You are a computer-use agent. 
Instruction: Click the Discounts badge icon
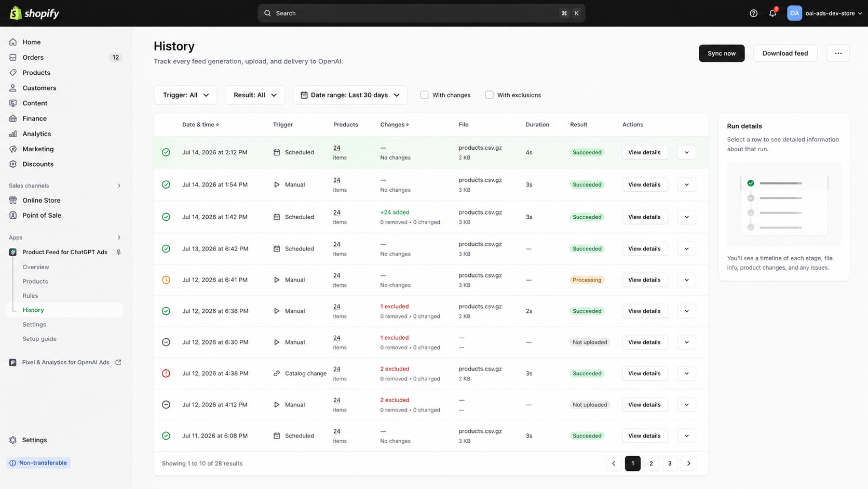click(13, 164)
